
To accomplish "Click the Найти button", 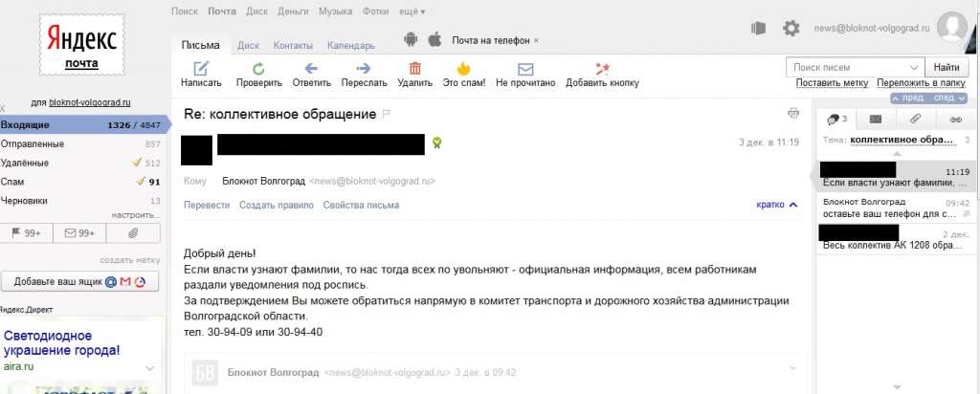I will coord(947,68).
